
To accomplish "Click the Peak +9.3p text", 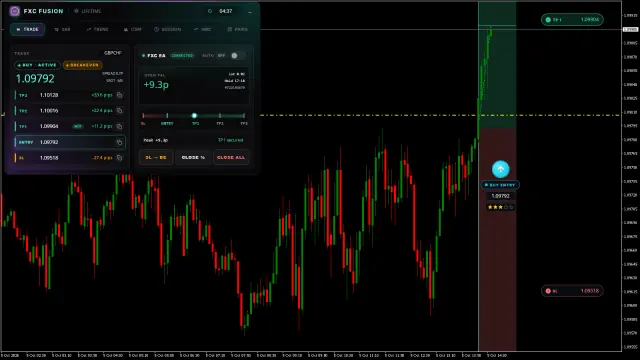I will 156,140.
